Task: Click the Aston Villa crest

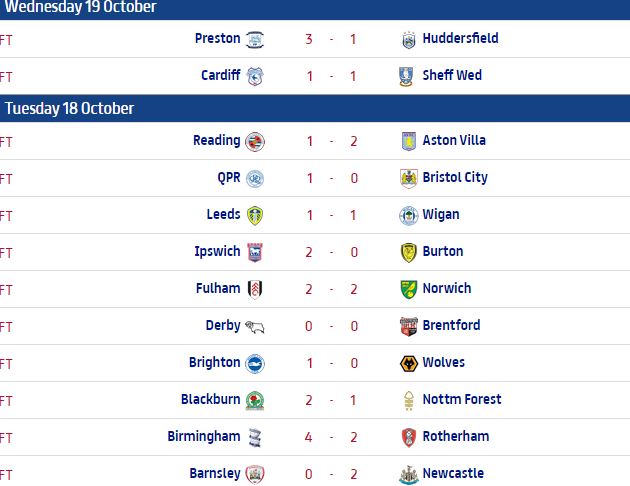Action: coord(408,141)
